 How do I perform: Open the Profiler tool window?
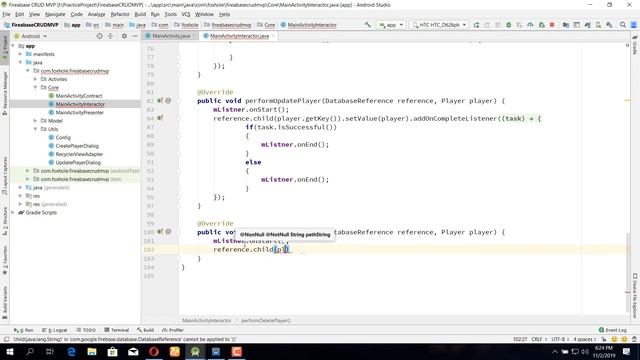click(x=173, y=330)
